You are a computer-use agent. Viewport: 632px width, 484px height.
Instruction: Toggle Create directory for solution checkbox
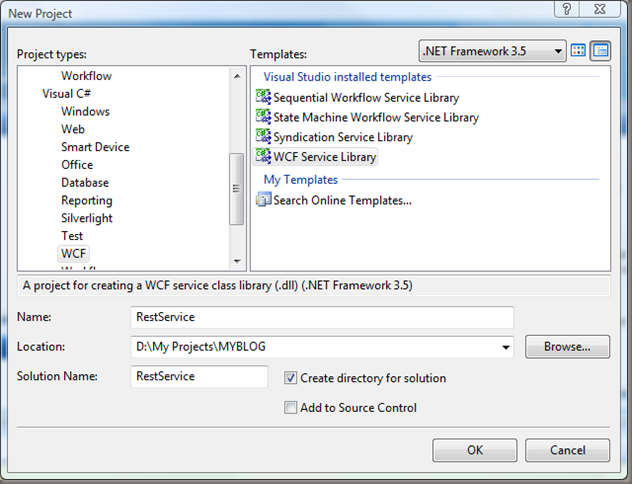[x=290, y=378]
